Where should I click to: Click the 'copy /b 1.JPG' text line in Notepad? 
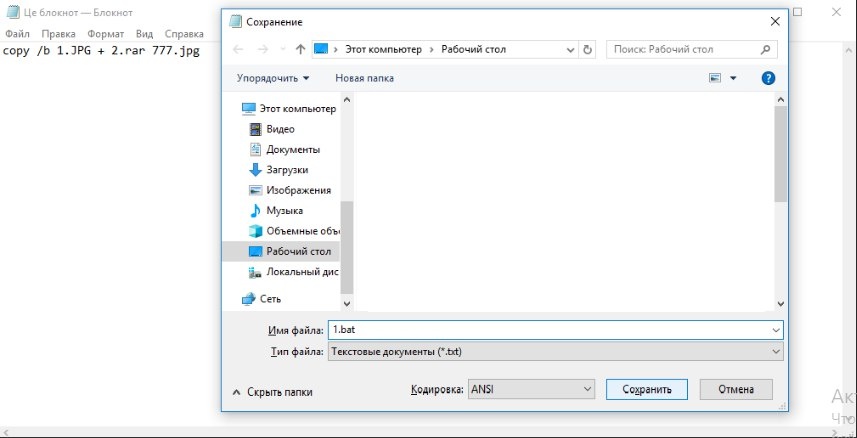click(x=101, y=51)
